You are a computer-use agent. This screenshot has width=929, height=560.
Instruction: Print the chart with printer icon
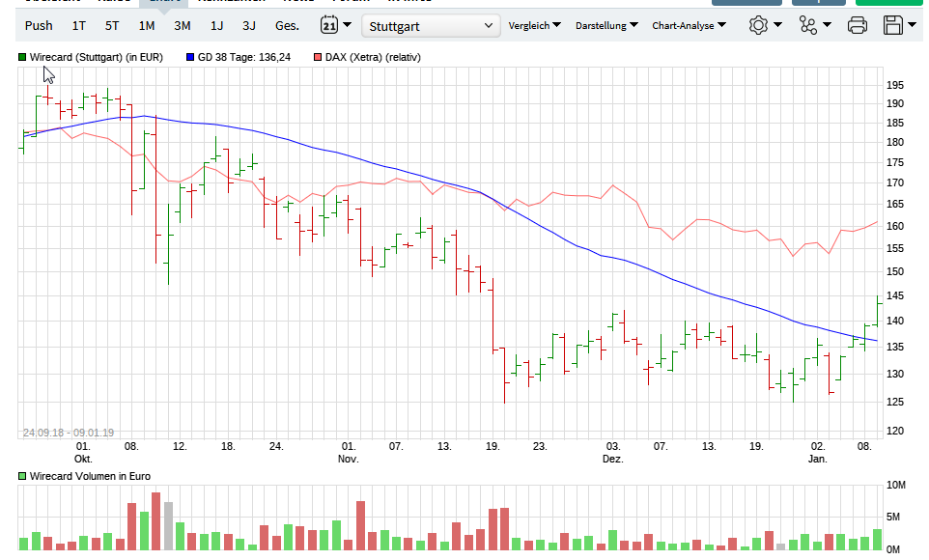857,25
